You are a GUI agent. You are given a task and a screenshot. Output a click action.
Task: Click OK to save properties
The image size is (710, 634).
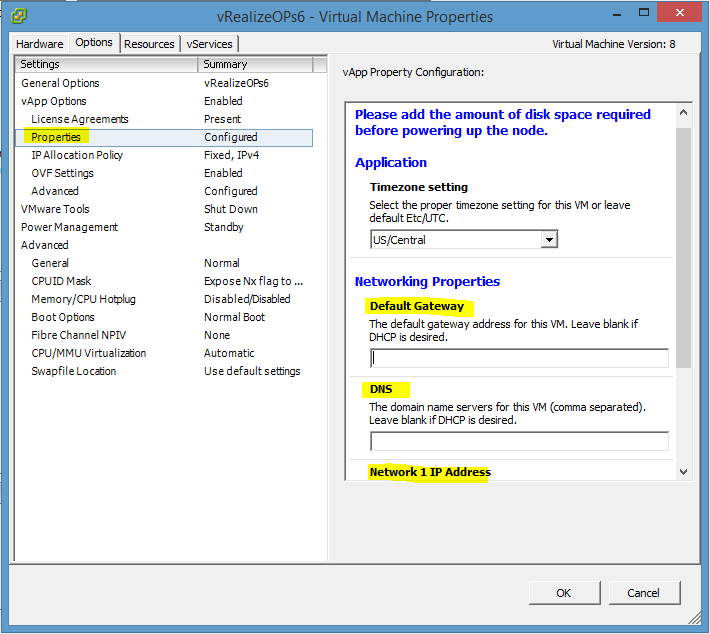[564, 593]
